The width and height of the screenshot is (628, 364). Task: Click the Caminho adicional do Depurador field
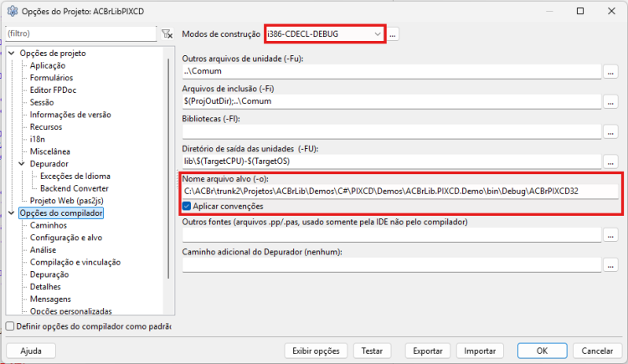click(x=392, y=265)
